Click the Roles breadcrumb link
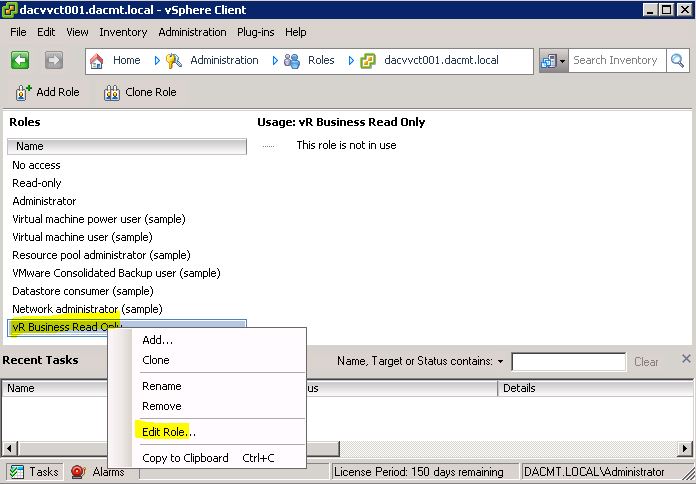 (x=321, y=60)
